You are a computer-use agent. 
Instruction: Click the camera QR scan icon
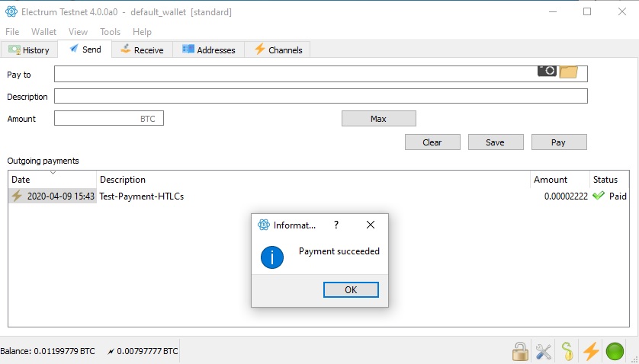tap(547, 70)
